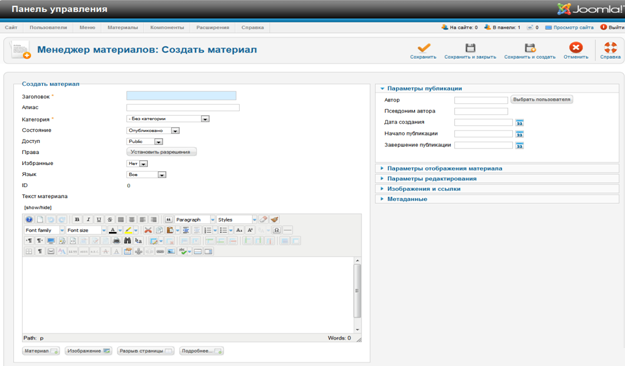Open the Состояние dropdown

tap(153, 131)
